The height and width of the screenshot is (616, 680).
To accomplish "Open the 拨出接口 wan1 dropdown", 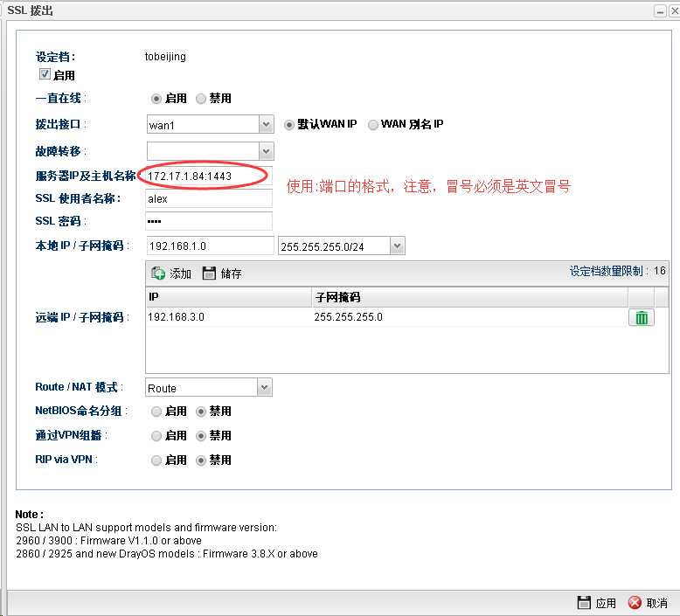I will click(267, 125).
